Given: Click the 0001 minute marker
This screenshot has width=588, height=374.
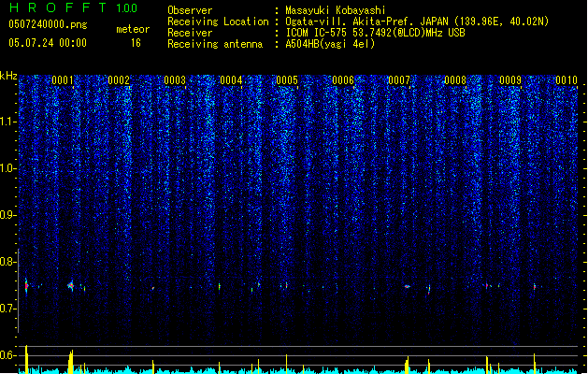Looking at the screenshot, I should [63, 80].
